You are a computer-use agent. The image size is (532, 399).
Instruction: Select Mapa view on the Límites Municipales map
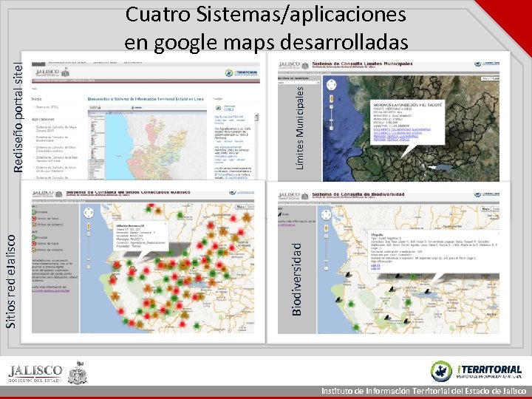486,79
